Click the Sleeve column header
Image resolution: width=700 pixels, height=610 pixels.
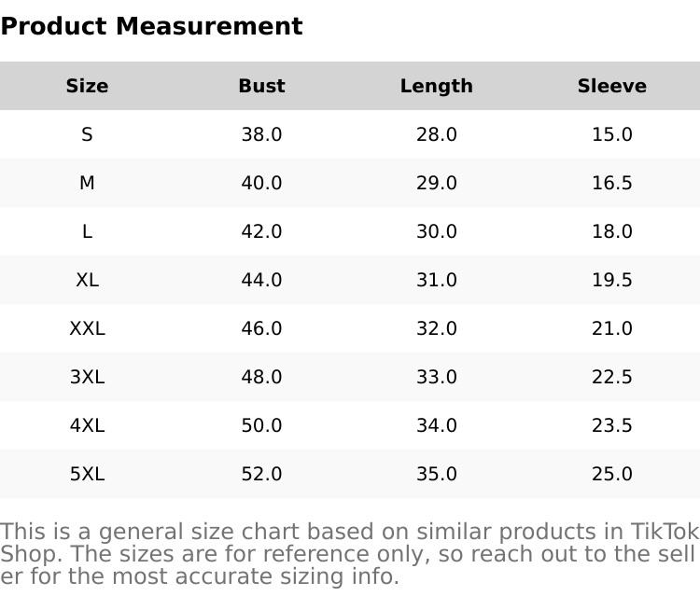click(x=611, y=86)
